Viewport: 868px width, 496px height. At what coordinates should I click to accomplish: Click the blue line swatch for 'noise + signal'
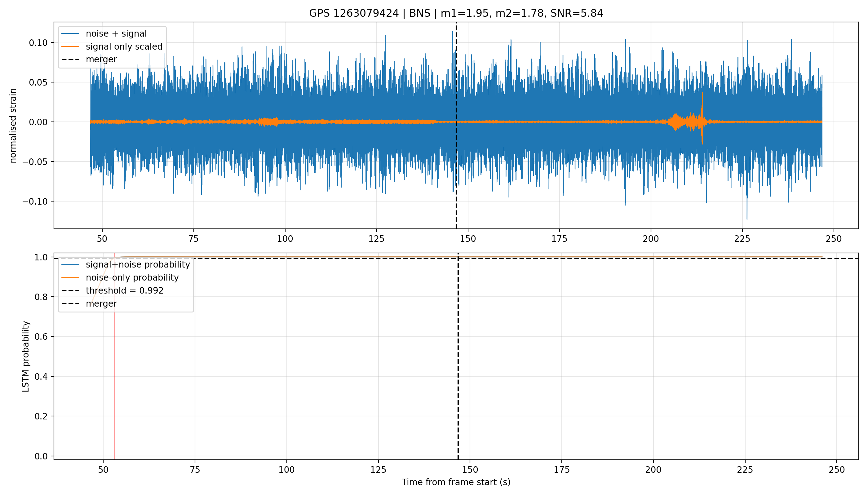coord(70,34)
